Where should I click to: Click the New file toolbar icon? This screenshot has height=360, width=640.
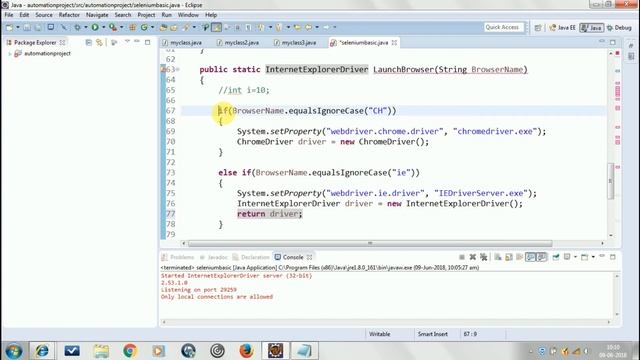point(9,27)
